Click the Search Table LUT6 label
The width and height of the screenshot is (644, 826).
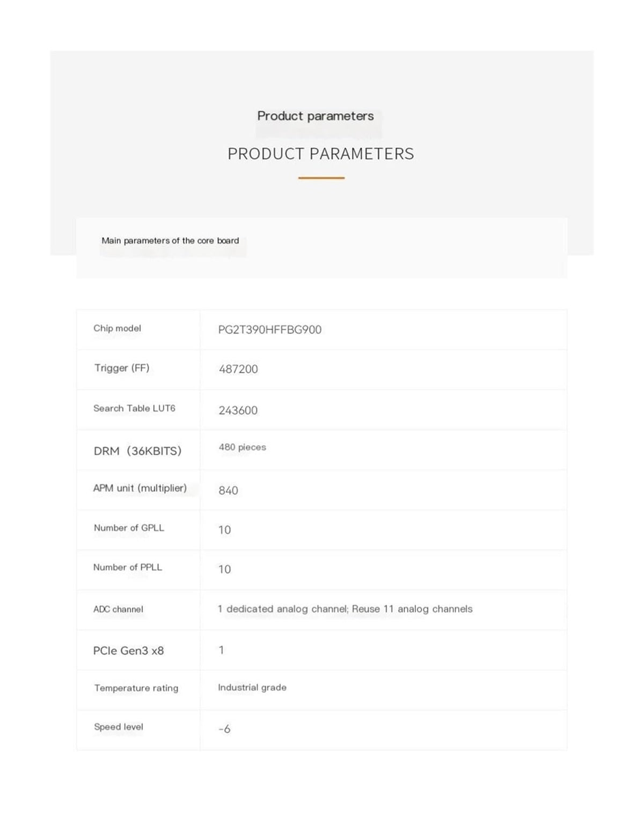click(134, 408)
